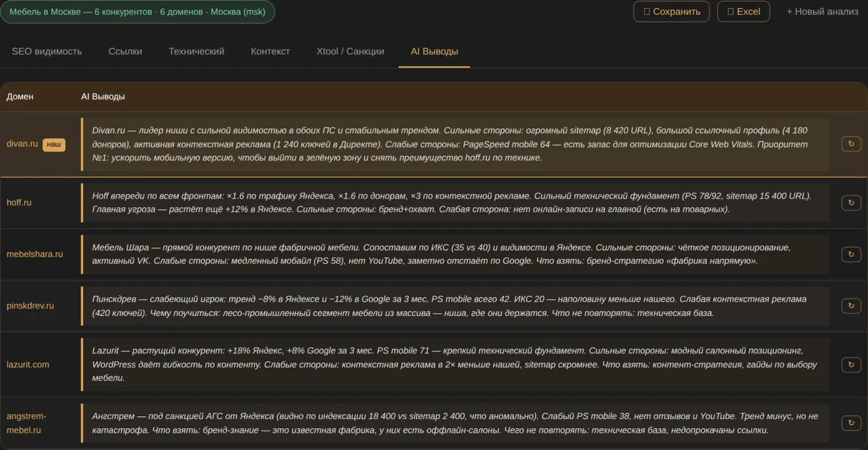Regenerate angstrem-mebel.ru AI conclusion

coord(851,423)
